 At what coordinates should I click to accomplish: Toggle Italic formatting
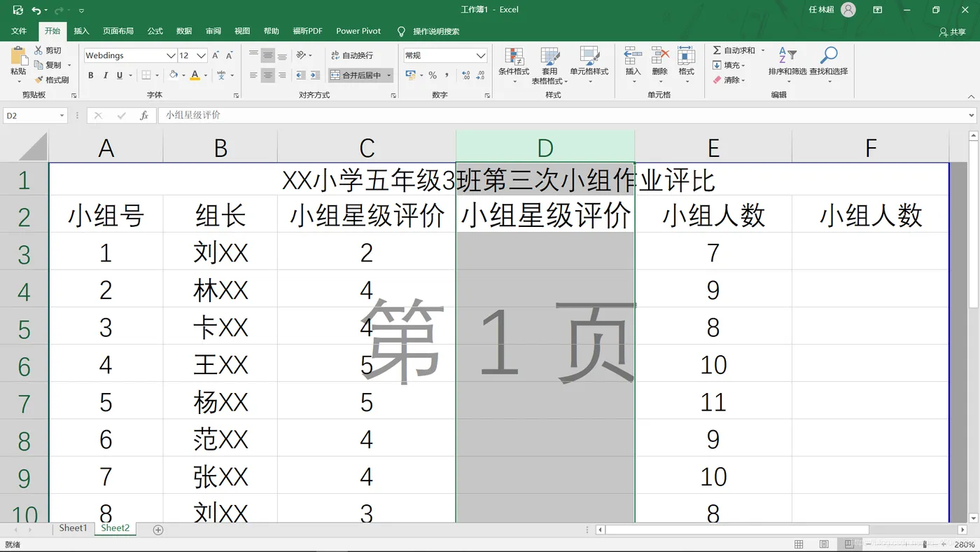(105, 75)
